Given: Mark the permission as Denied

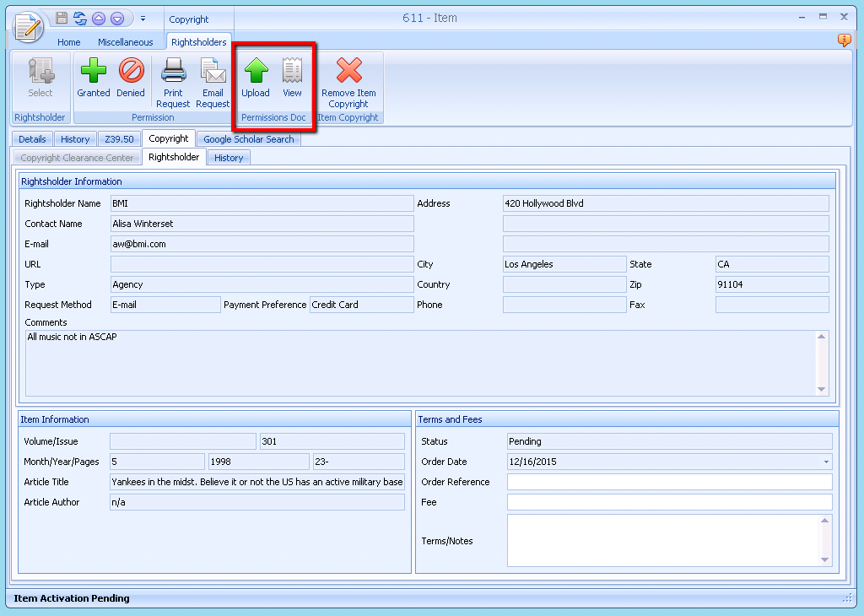Looking at the screenshot, I should point(131,80).
